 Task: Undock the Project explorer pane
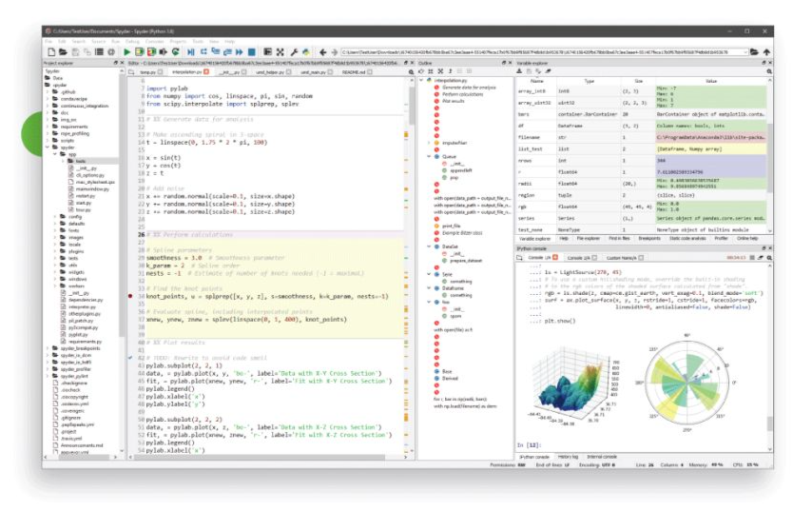115,63
